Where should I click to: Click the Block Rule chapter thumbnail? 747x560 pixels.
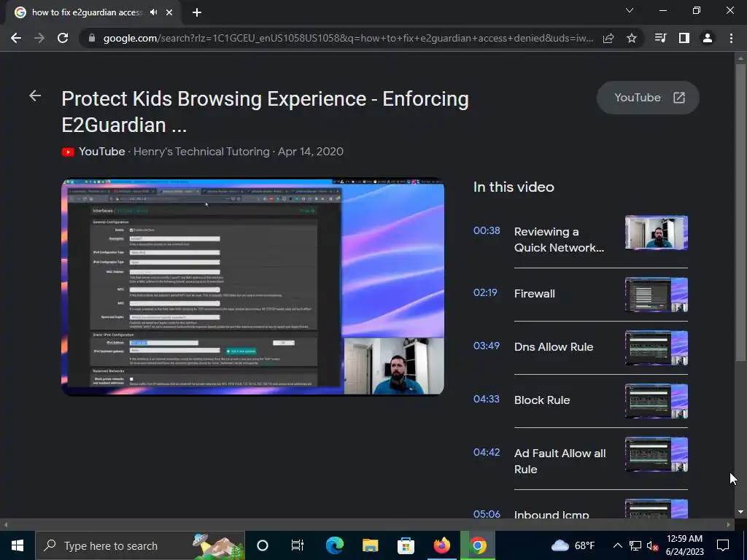657,402
